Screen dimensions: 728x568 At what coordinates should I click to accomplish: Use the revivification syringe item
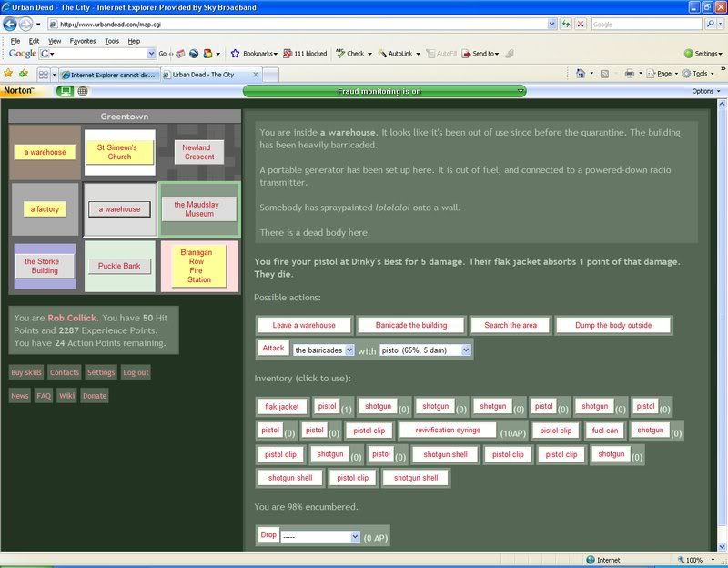point(448,430)
